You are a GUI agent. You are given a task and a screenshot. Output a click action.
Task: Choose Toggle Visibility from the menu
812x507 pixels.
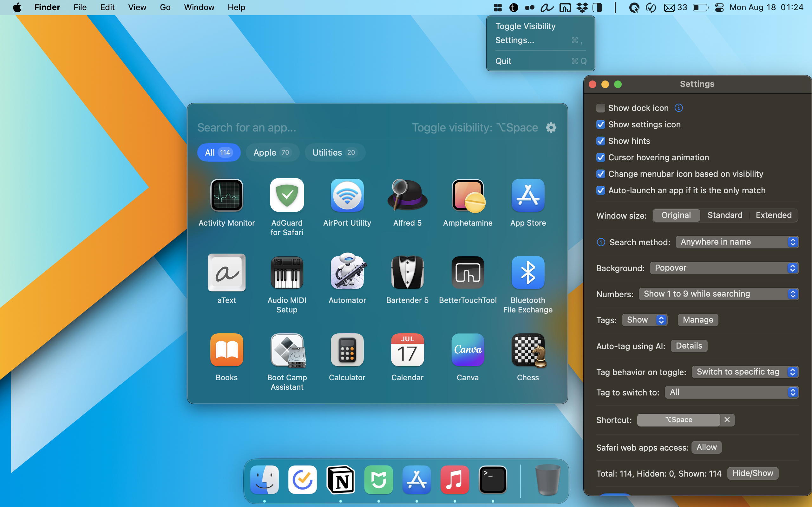[x=525, y=26]
